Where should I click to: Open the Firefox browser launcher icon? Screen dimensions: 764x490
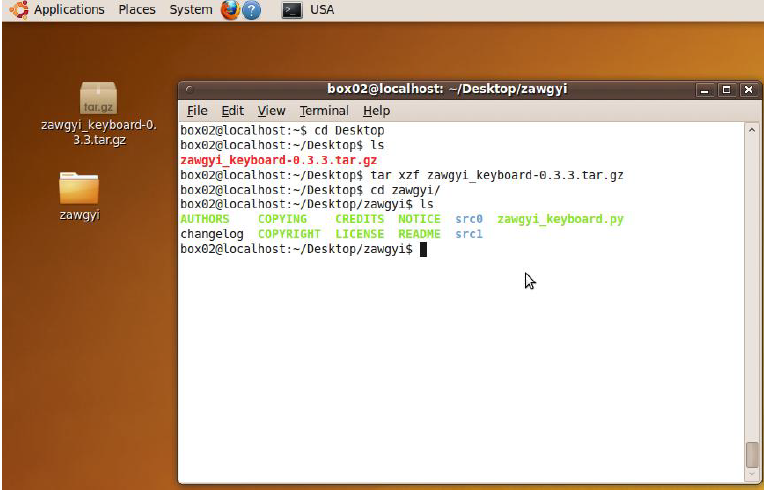click(230, 10)
